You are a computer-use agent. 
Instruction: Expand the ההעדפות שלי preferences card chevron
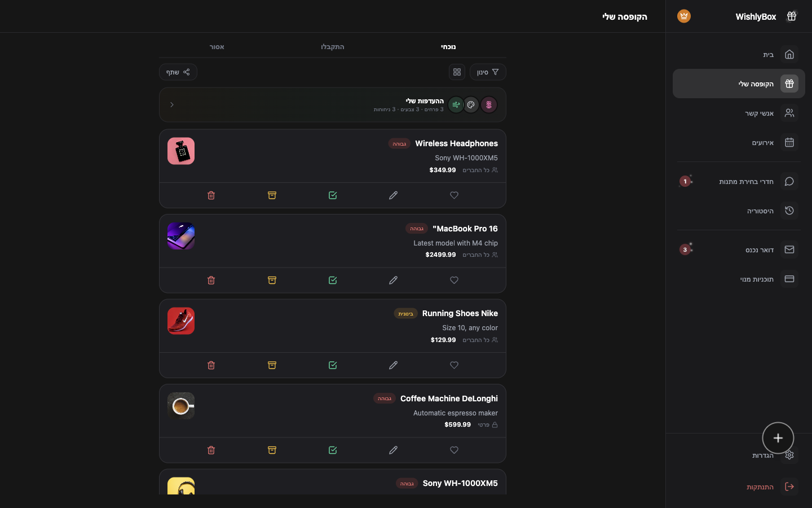(x=172, y=105)
